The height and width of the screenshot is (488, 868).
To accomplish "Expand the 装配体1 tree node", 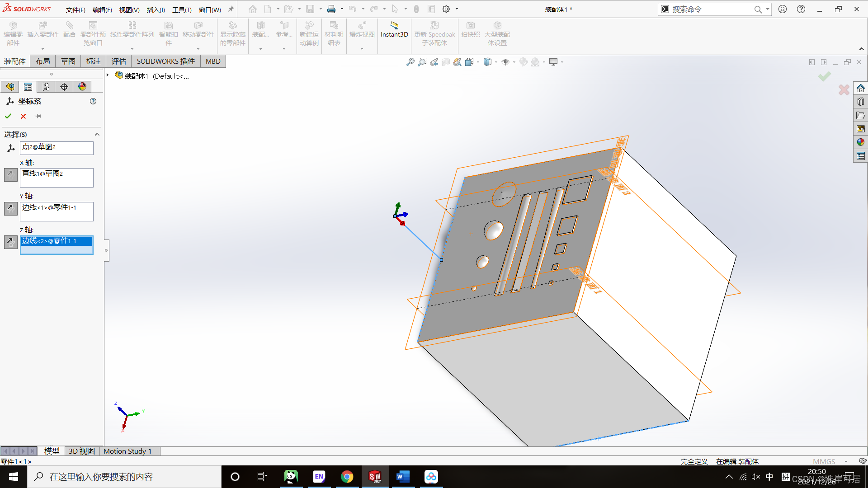I will tap(108, 75).
